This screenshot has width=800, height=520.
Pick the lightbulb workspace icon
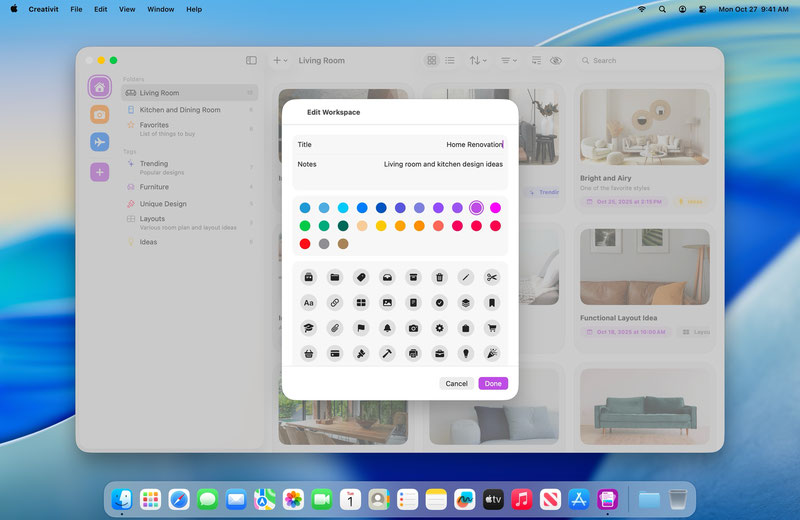click(x=466, y=353)
